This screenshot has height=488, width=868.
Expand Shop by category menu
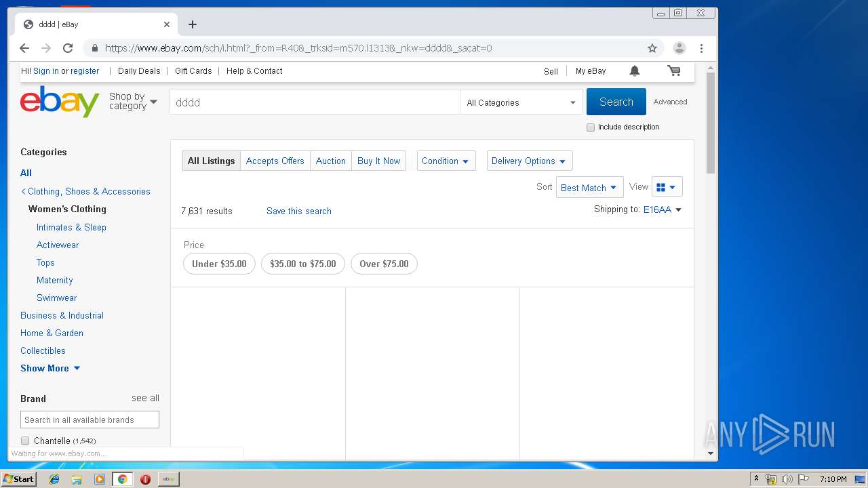point(133,101)
